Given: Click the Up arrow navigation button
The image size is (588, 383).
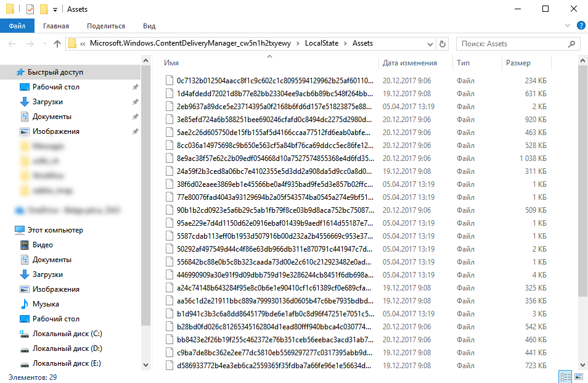Looking at the screenshot, I should point(57,44).
